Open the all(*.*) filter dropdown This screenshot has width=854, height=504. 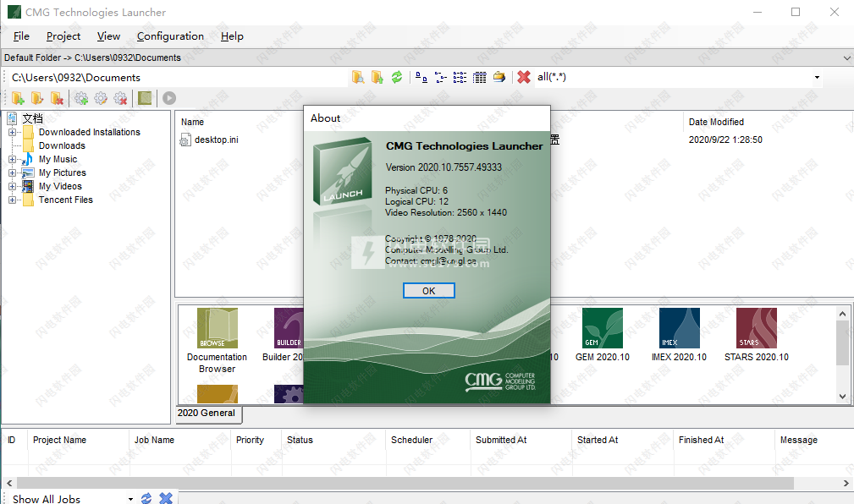[x=817, y=77]
